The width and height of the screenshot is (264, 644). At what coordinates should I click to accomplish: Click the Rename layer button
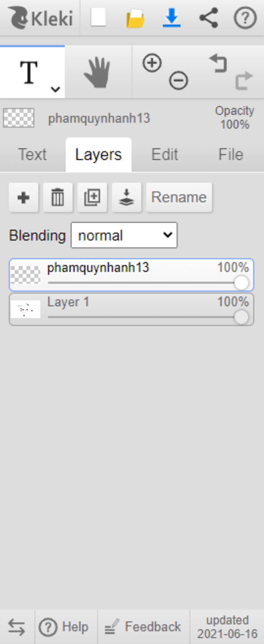coord(179,197)
